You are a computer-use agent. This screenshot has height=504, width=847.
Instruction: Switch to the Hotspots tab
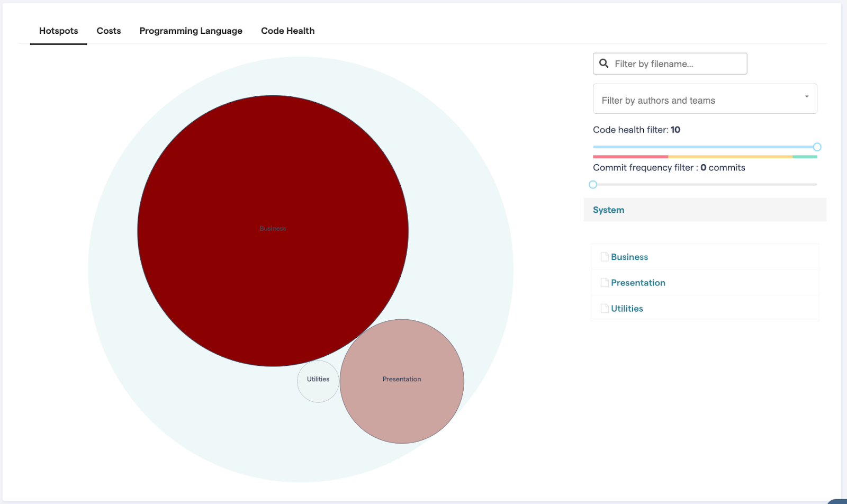(x=58, y=31)
